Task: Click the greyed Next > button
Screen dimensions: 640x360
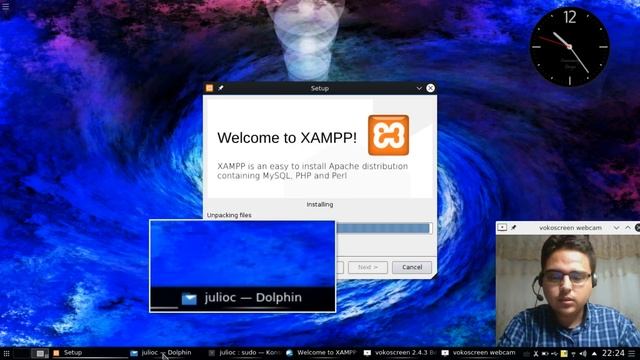Action: click(x=368, y=267)
